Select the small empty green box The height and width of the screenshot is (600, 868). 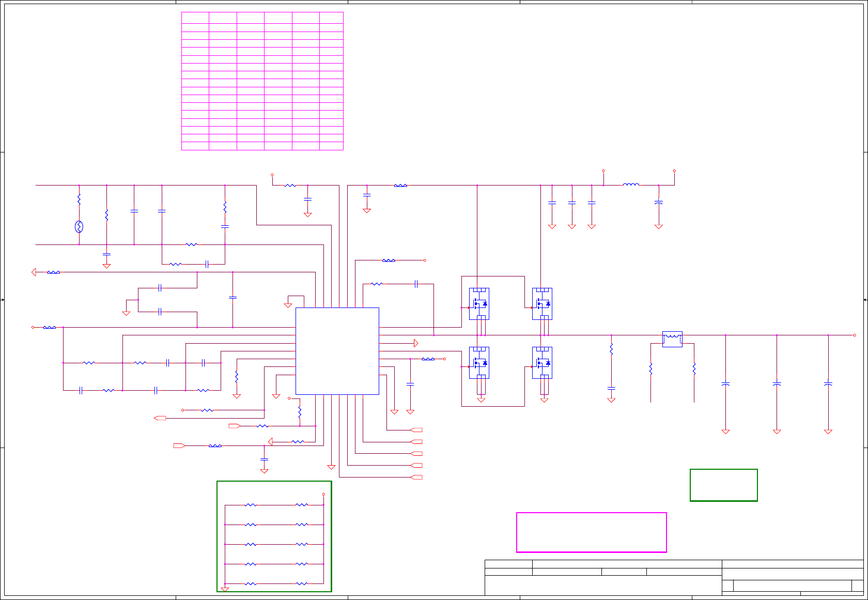coord(724,485)
